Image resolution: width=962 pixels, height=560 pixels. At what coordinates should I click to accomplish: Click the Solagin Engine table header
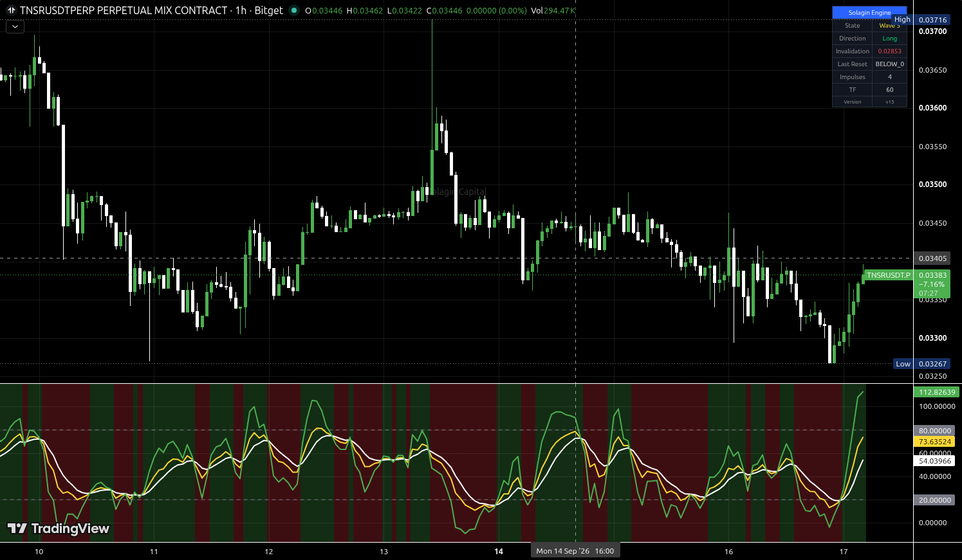pos(869,12)
